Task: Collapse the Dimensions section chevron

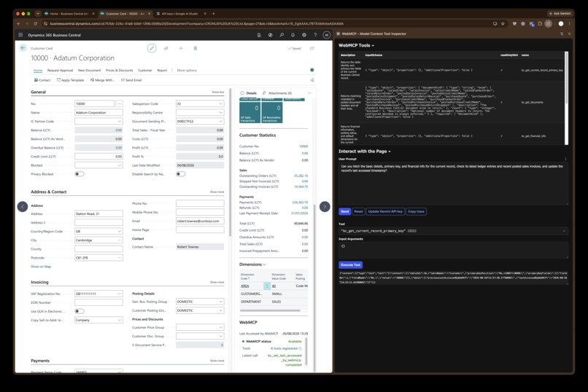Action: coord(264,264)
